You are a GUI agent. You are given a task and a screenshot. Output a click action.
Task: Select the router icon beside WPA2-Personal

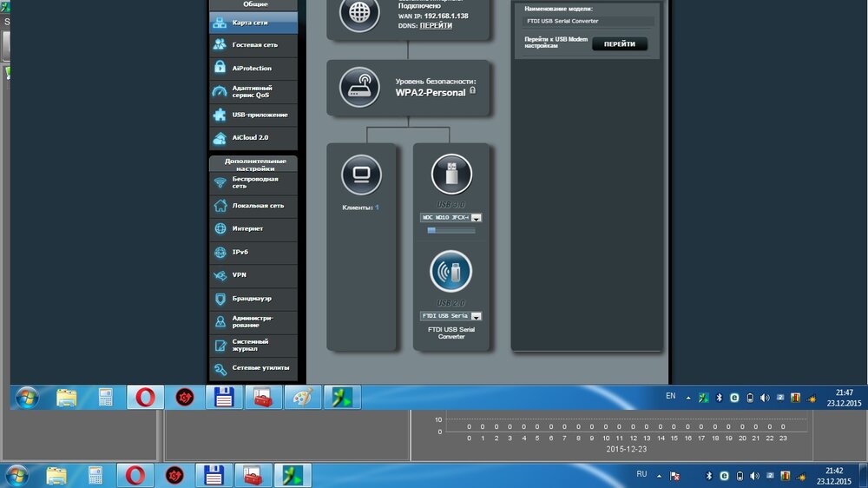(x=359, y=88)
